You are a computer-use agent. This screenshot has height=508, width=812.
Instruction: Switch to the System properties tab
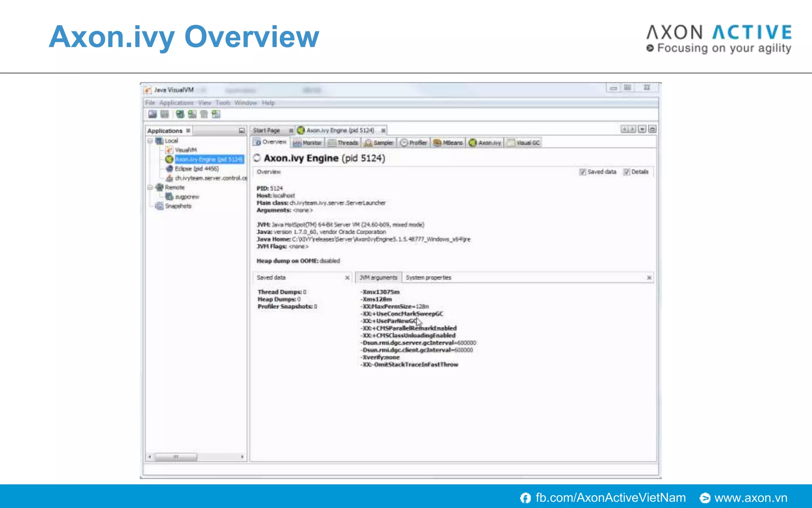tap(428, 278)
